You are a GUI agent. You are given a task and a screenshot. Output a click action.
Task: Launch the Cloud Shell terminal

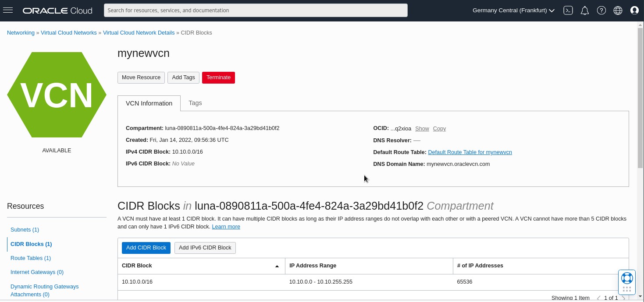click(x=568, y=10)
